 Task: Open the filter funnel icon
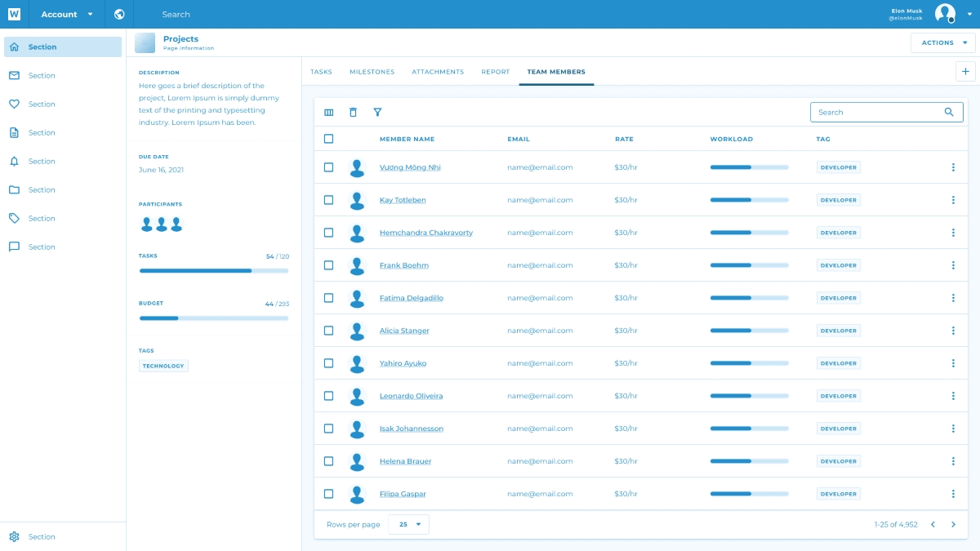(377, 113)
